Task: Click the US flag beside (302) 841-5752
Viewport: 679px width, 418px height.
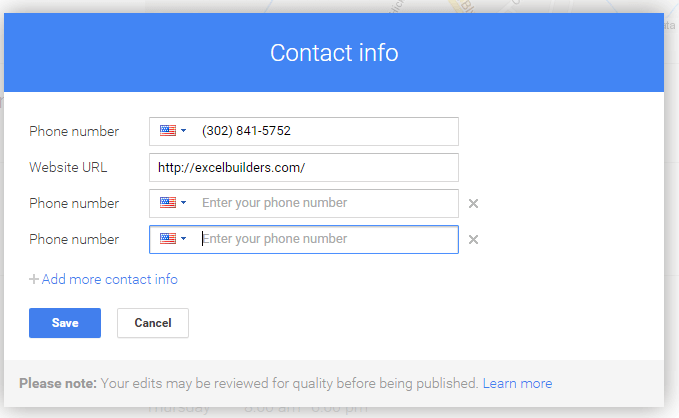Action: pyautogui.click(x=168, y=130)
